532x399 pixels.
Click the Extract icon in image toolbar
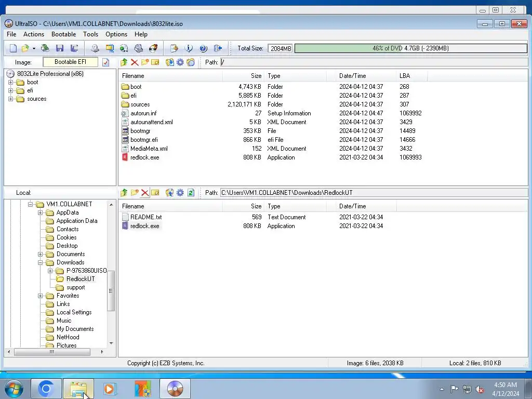click(x=170, y=62)
